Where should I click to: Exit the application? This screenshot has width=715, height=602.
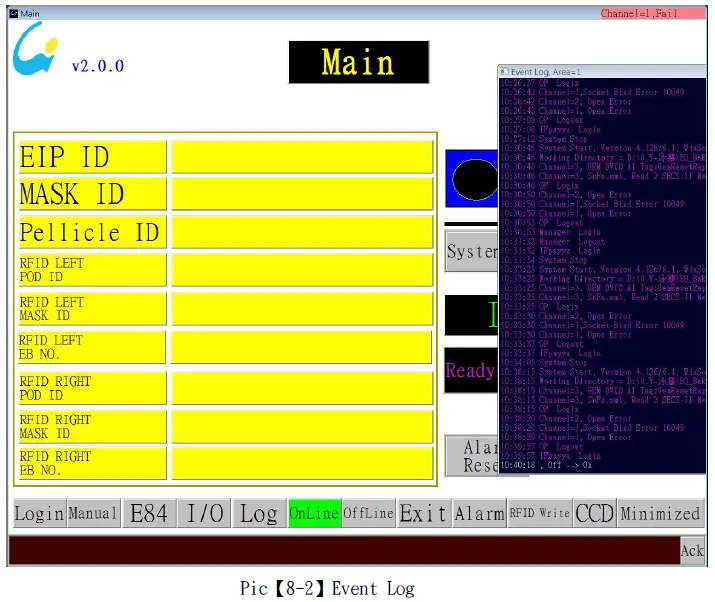(424, 514)
